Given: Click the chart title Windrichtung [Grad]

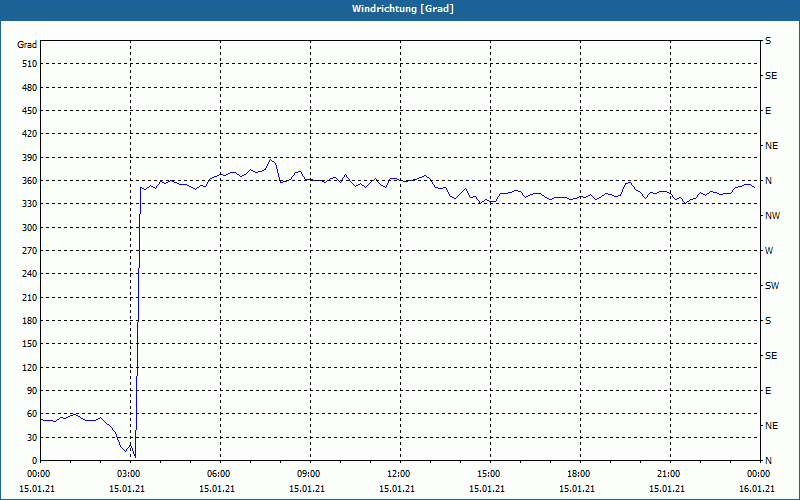Looking at the screenshot, I should click(x=403, y=9).
